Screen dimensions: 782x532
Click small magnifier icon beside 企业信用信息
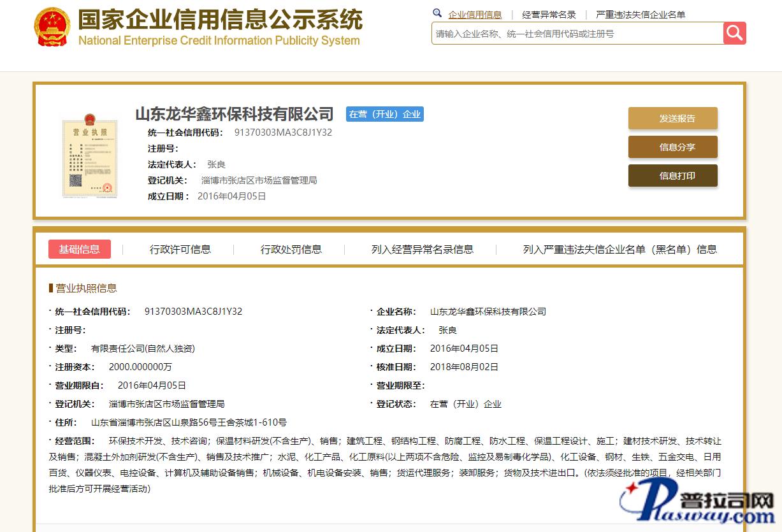[437, 13]
